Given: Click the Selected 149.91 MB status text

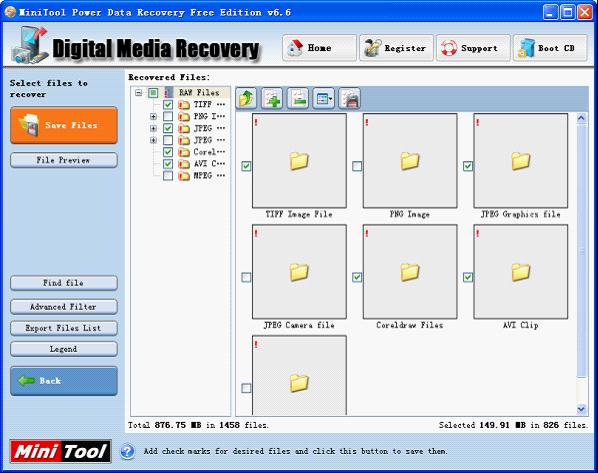Looking at the screenshot, I should click(513, 425).
